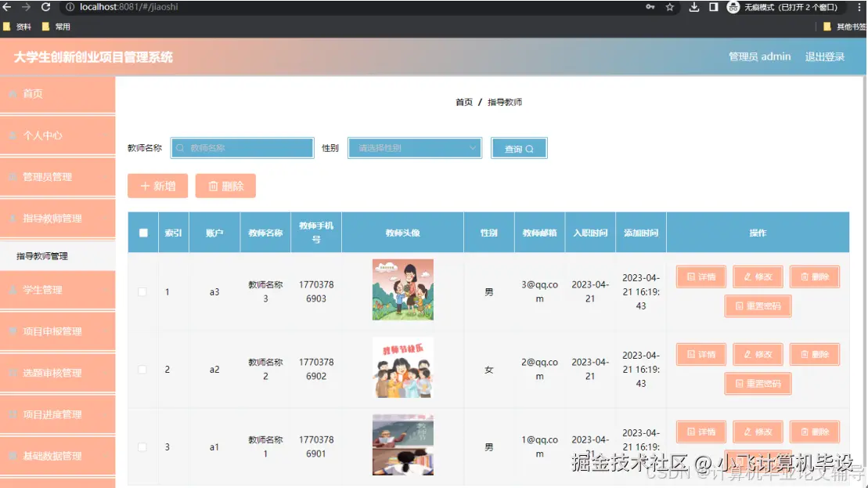
Task: Click the avatar thumbnail for teacher a3
Action: coord(402,290)
